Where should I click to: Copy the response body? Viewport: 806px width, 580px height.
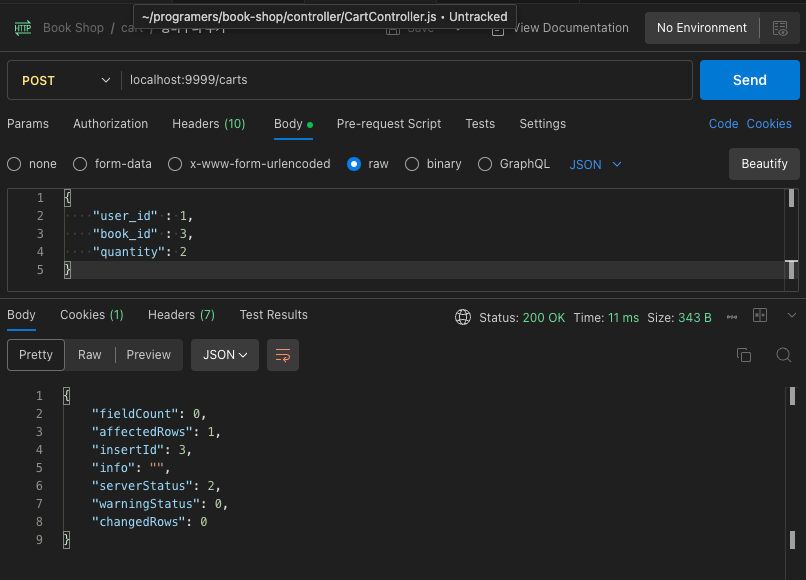click(744, 355)
